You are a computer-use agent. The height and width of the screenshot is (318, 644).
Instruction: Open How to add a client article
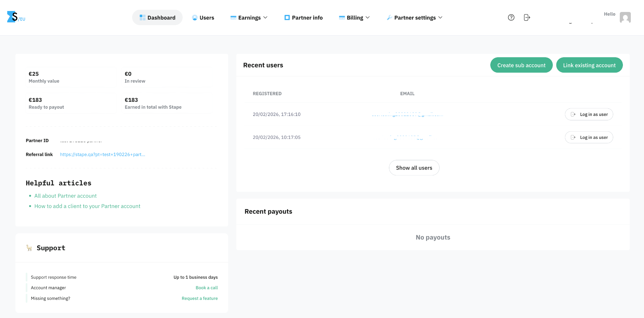87,206
